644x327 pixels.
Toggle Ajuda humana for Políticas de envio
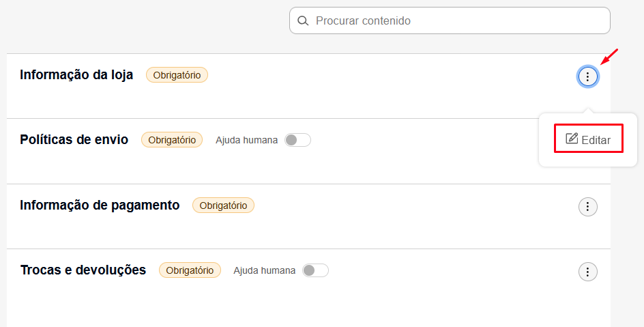(297, 140)
